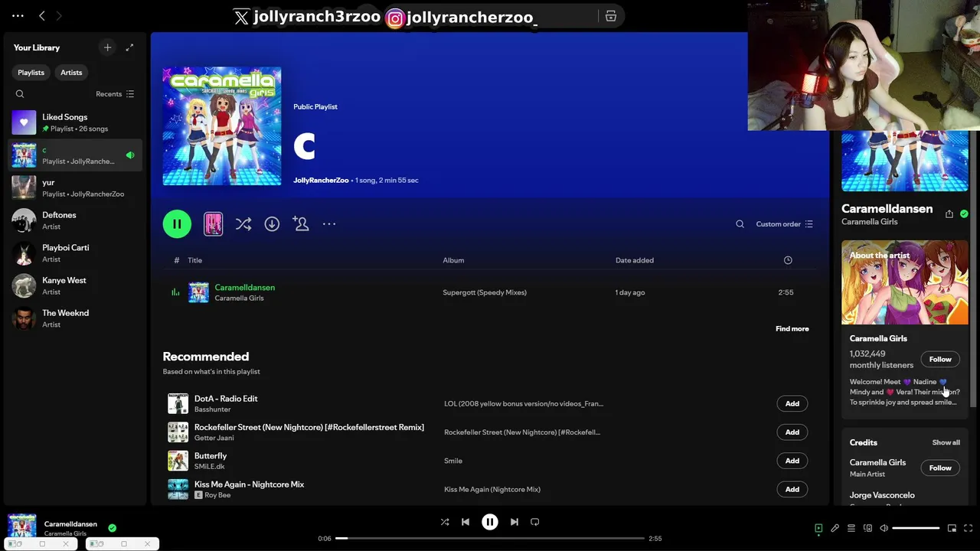This screenshot has width=980, height=551.
Task: Open more options for the playlist
Action: point(329,223)
